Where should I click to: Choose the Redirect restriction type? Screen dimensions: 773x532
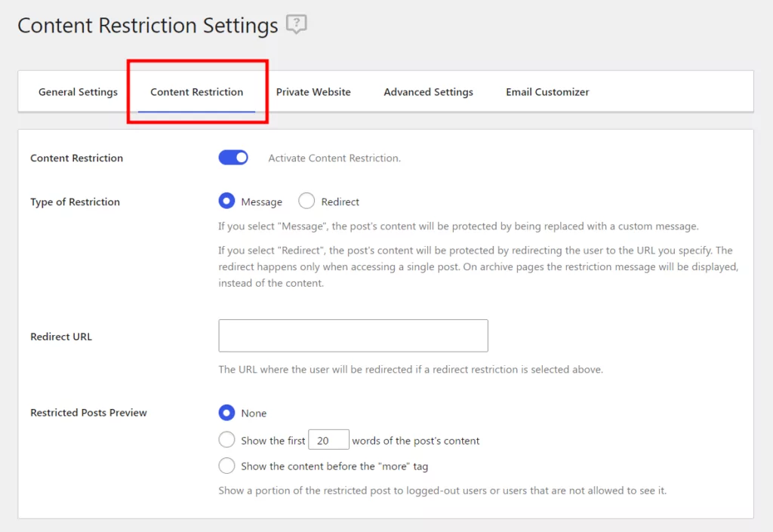[x=306, y=201]
